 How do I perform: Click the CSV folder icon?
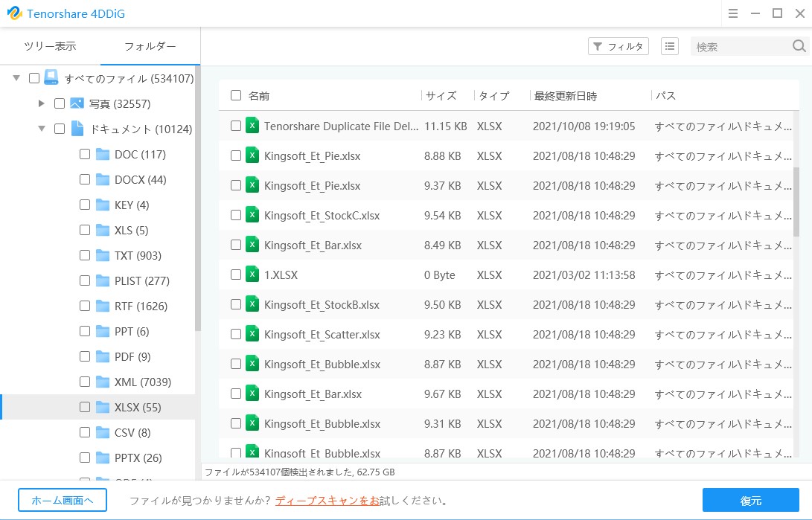click(103, 432)
